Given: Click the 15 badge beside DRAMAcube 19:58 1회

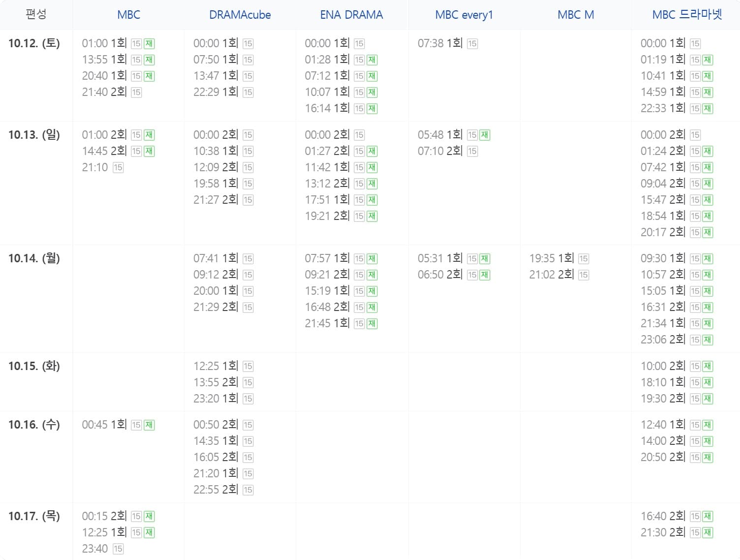Looking at the screenshot, I should click(248, 184).
